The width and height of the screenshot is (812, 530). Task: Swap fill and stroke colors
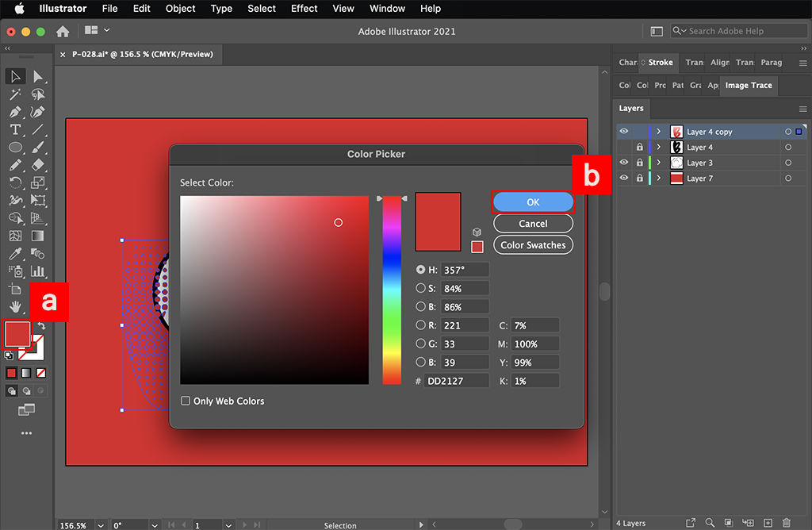tap(41, 326)
